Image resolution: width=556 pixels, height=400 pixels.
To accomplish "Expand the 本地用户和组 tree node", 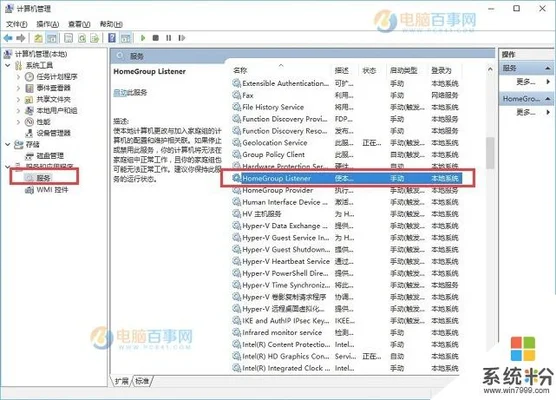I will coord(18,111).
